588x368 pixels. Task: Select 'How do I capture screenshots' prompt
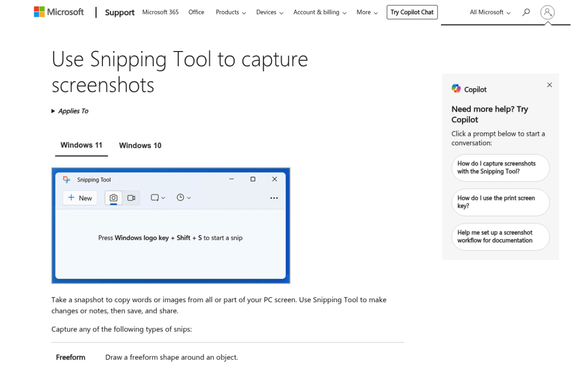pos(500,168)
